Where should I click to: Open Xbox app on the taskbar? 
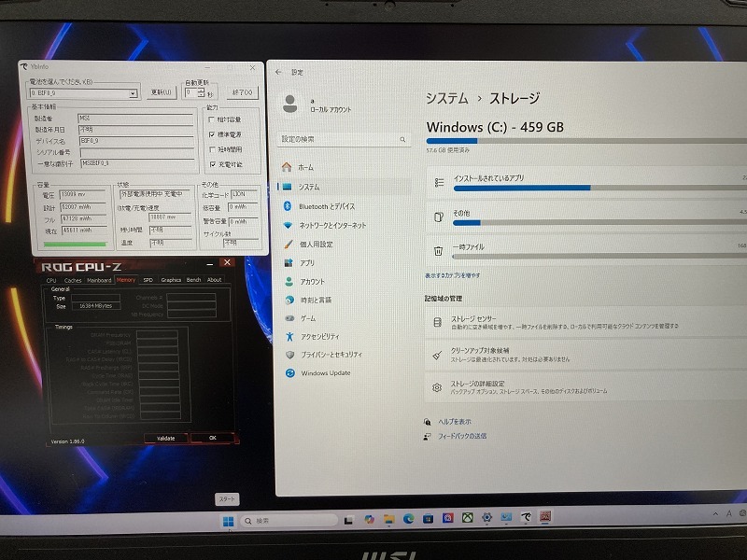[468, 517]
